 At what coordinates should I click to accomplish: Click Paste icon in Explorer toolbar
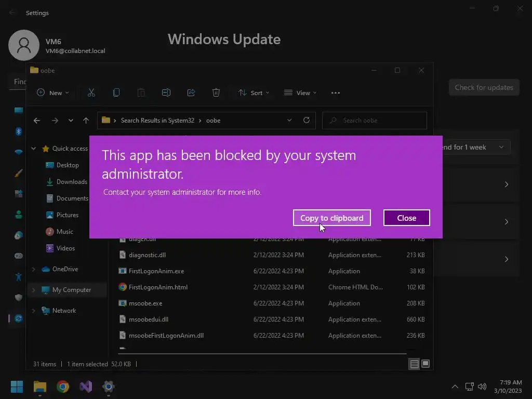(141, 92)
